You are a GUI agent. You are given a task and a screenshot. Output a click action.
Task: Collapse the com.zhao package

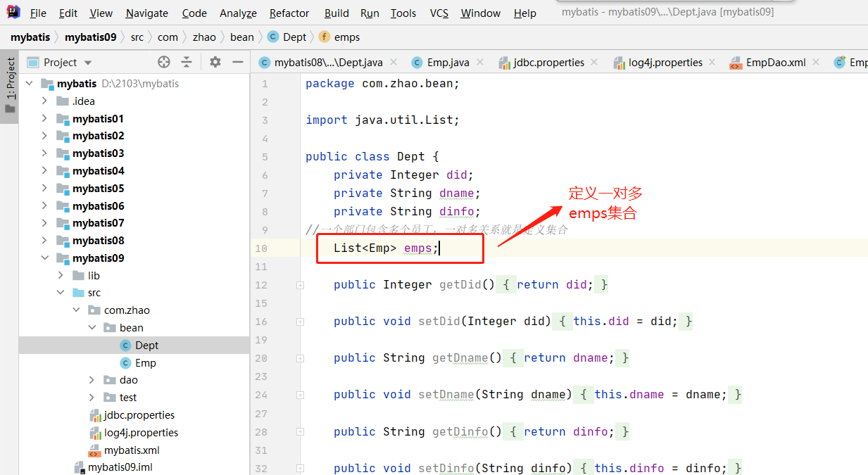pos(76,310)
